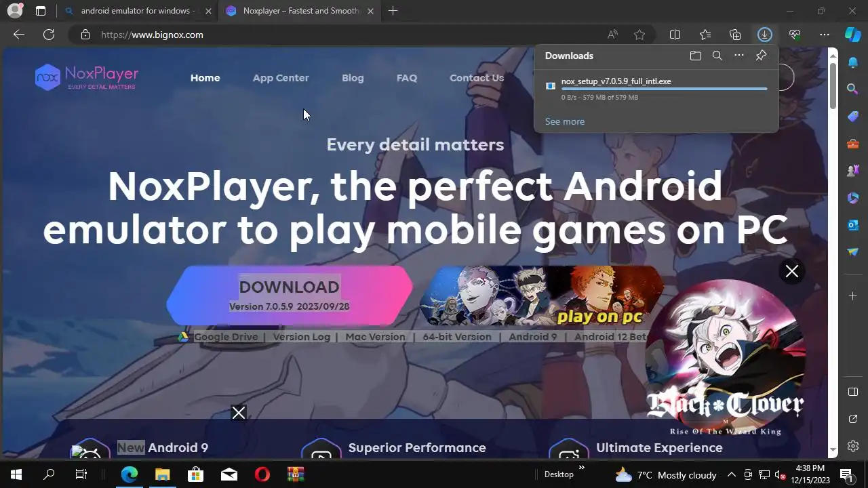Open Contact Us menu item
Screen dimensions: 868x488
[x=477, y=78]
